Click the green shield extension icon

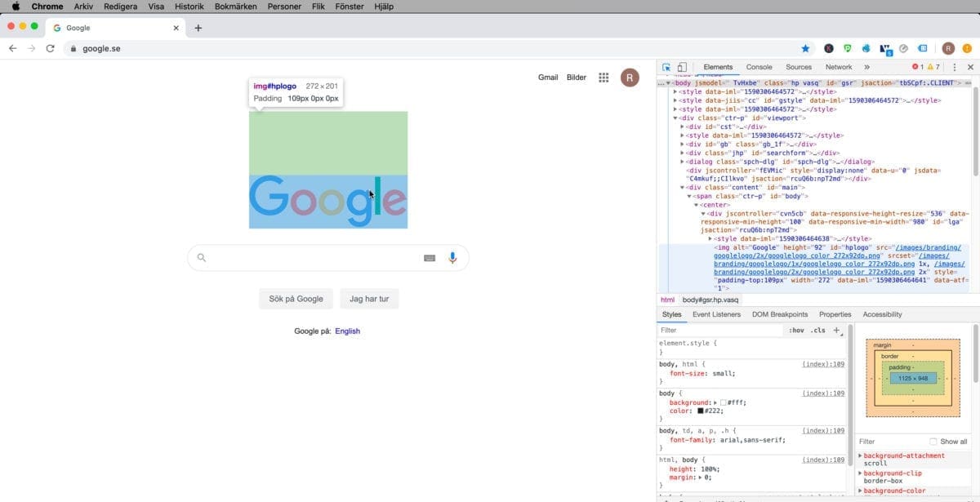848,48
